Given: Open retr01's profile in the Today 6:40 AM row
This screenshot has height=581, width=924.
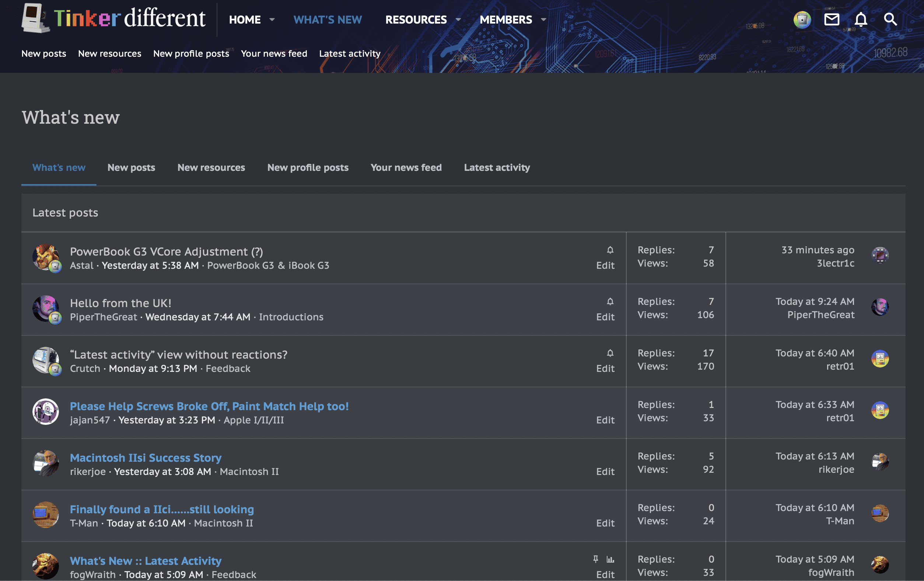Looking at the screenshot, I should 840,366.
